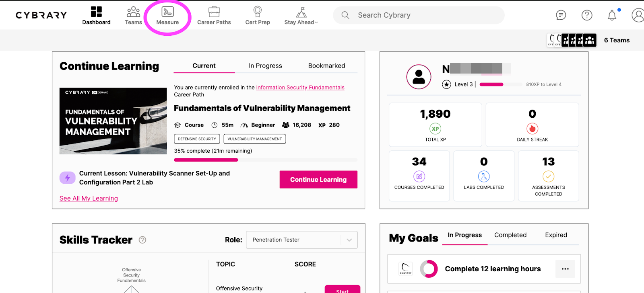This screenshot has width=644, height=293.
Task: Open the chat messages icon
Action: tap(561, 15)
